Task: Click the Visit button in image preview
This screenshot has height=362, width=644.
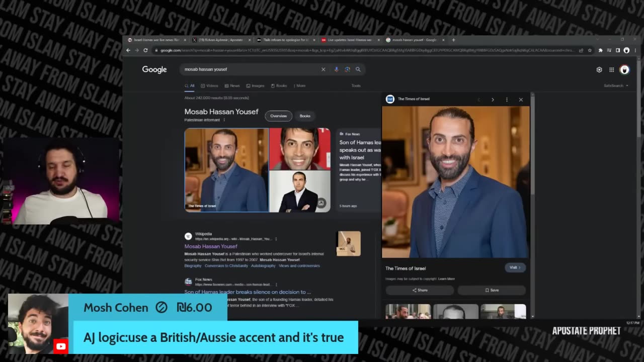Action: click(515, 267)
